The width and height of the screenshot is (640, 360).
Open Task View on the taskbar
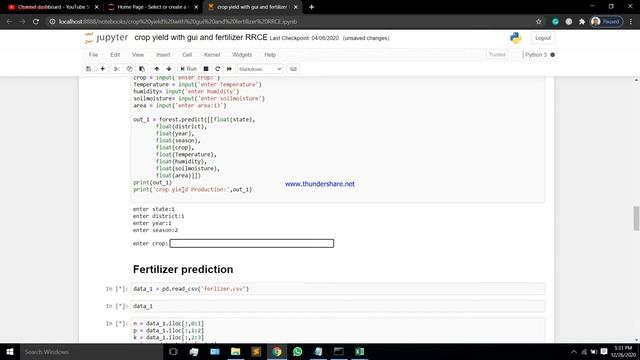point(173,351)
